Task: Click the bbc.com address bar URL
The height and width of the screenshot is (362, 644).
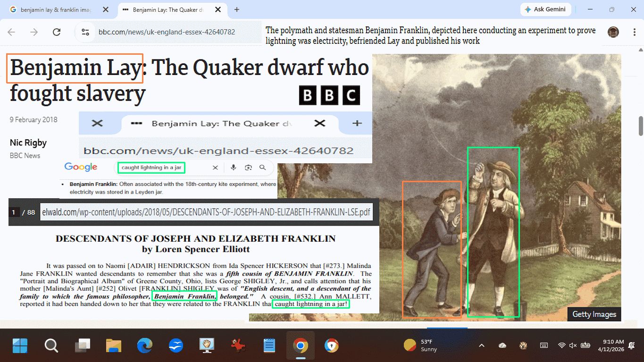Action: click(x=167, y=32)
